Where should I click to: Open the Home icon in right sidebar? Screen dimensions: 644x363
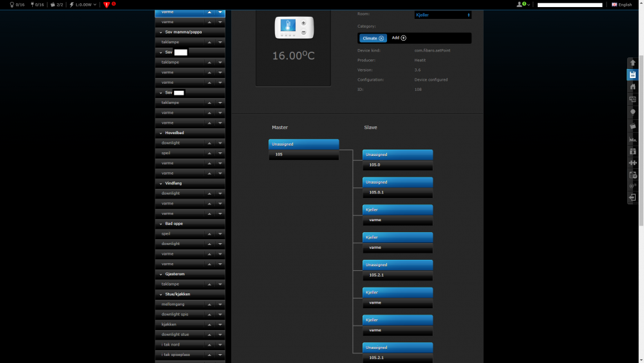[633, 87]
